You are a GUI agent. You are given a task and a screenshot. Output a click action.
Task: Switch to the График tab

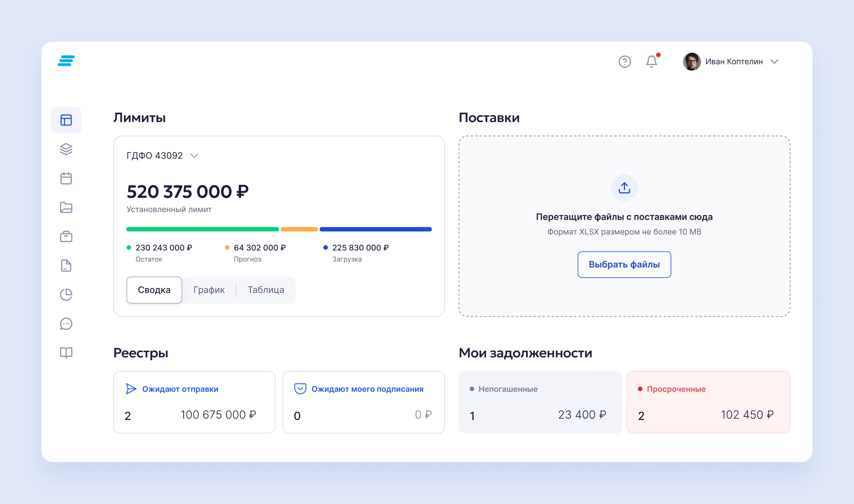209,290
